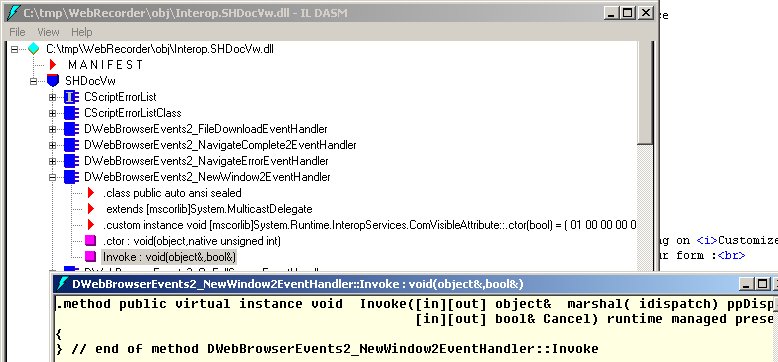This screenshot has width=778, height=362.
Task: Click the red MANIFEST triangle icon
Action: pyautogui.click(x=54, y=64)
